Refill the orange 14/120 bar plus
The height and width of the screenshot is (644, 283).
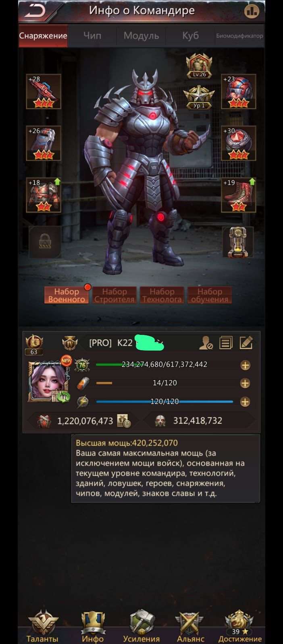(x=245, y=383)
